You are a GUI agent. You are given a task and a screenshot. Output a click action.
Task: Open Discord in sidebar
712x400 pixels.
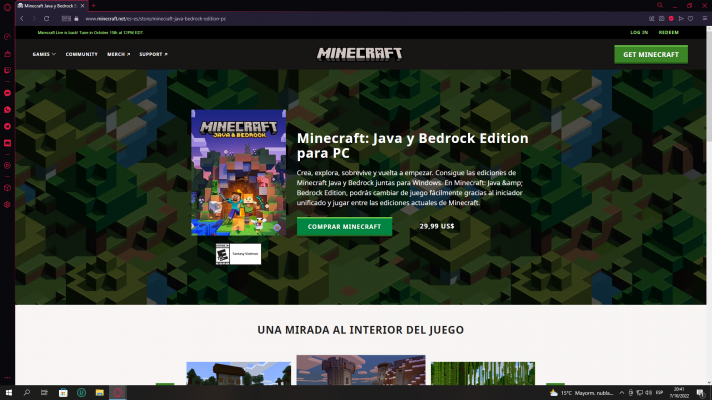[7, 143]
